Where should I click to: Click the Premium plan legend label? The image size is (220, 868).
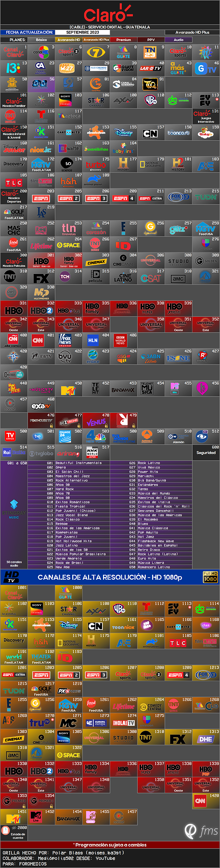(124, 40)
